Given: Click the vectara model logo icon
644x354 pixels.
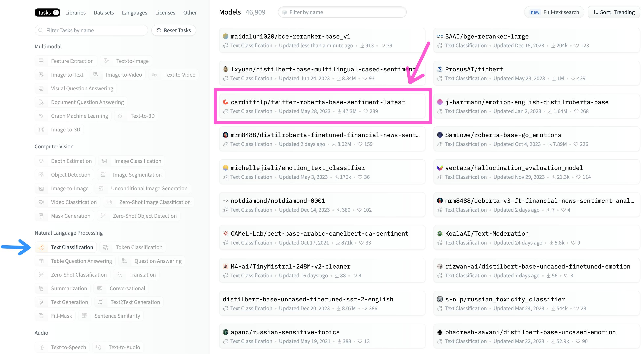Looking at the screenshot, I should 440,168.
